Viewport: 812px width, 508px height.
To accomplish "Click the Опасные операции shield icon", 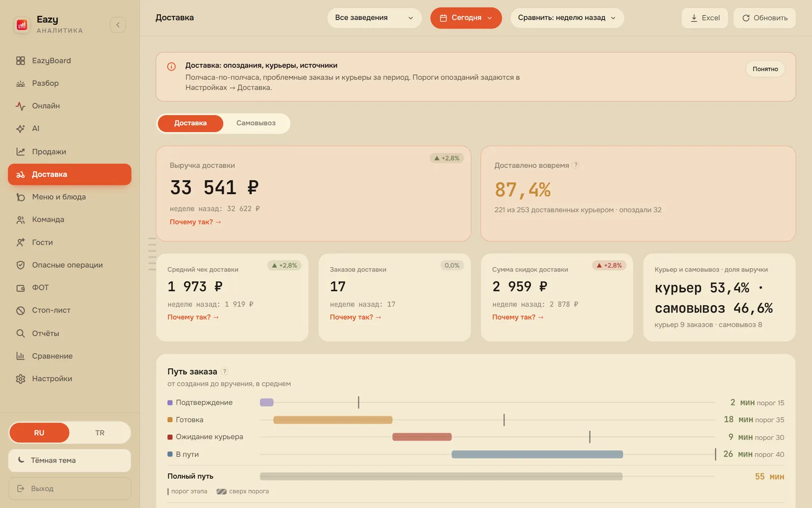I will click(x=20, y=265).
